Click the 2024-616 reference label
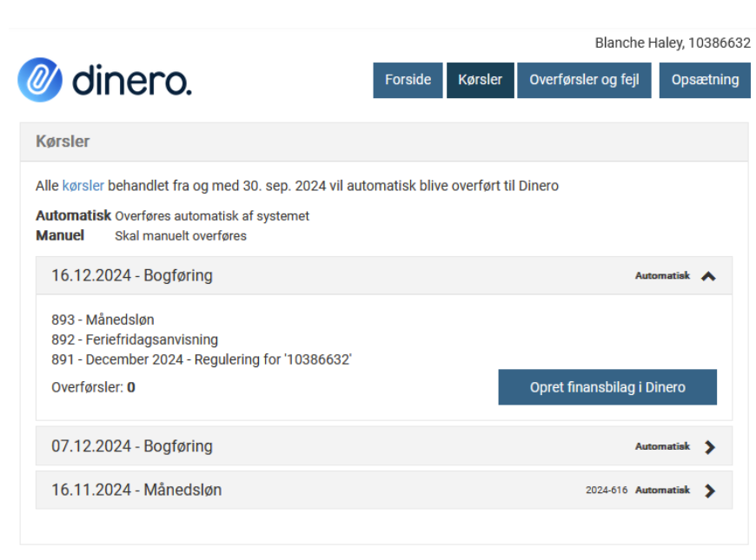This screenshot has height=560, width=756. tap(606, 491)
